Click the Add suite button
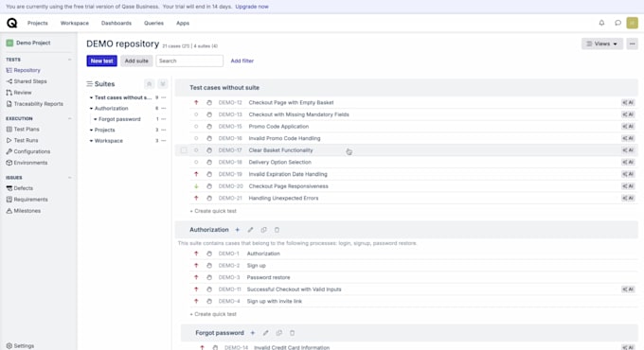The image size is (644, 350). (136, 61)
